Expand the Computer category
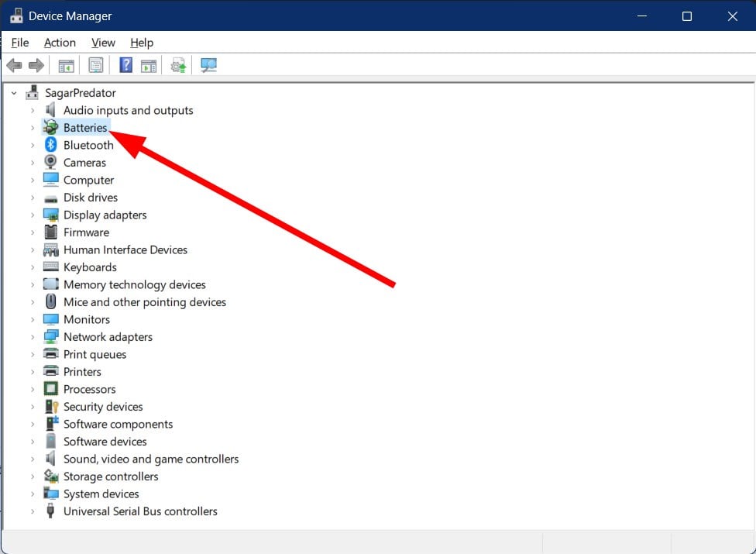756x554 pixels. tap(33, 180)
